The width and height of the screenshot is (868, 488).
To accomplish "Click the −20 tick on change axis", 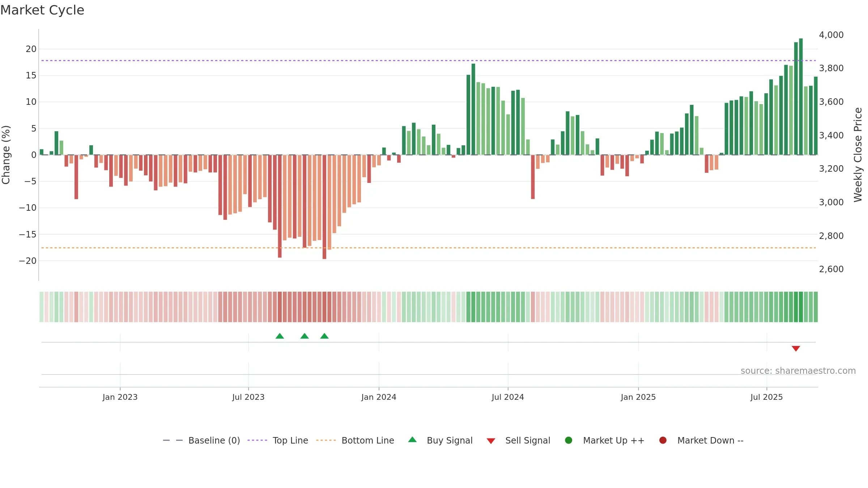I will pos(28,261).
